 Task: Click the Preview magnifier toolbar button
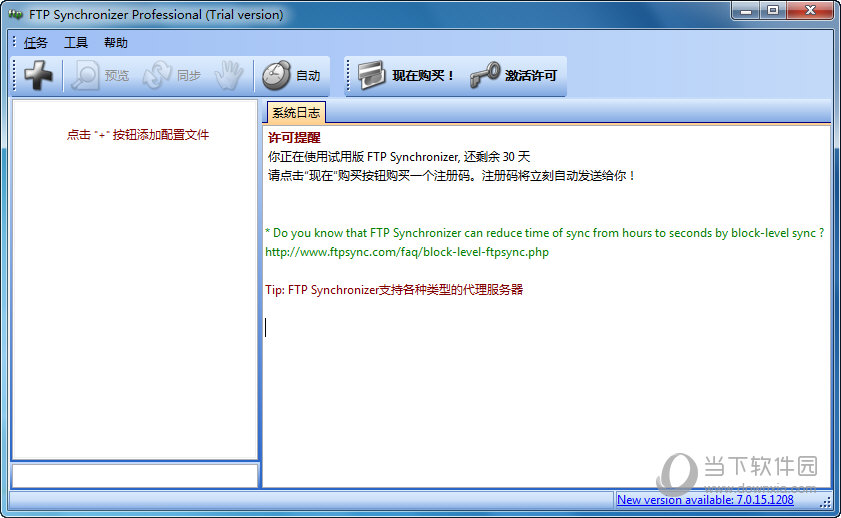click(100, 75)
